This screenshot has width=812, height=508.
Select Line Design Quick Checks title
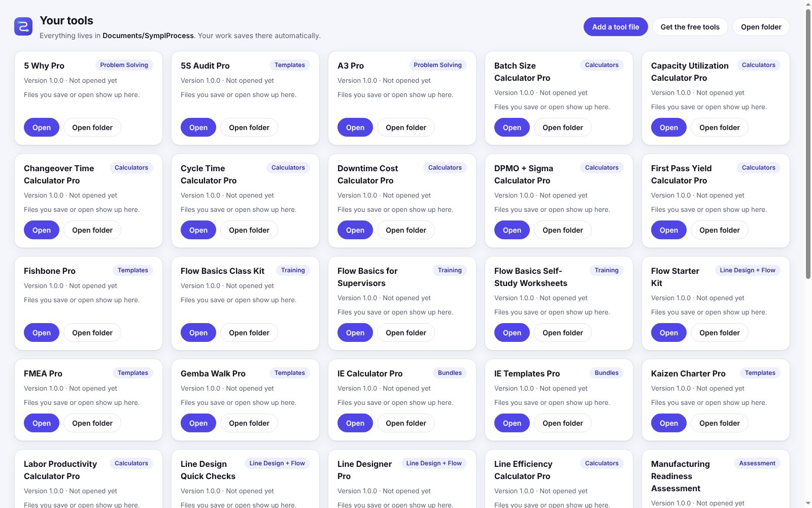click(x=208, y=470)
